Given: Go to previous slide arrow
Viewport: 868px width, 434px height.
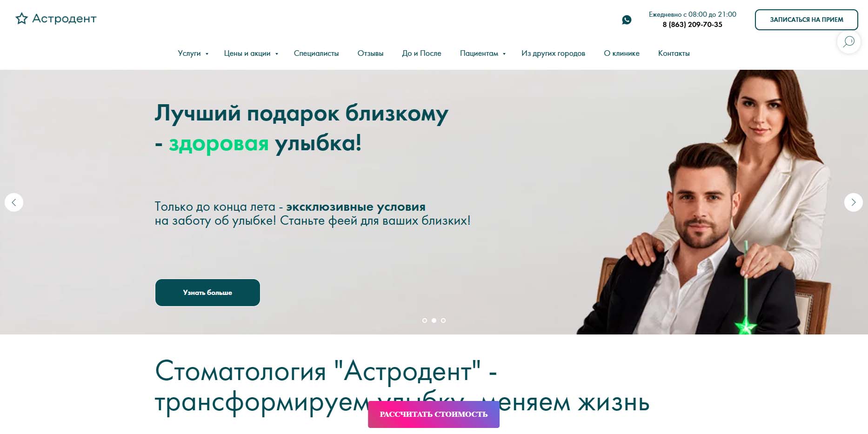Looking at the screenshot, I should point(14,202).
